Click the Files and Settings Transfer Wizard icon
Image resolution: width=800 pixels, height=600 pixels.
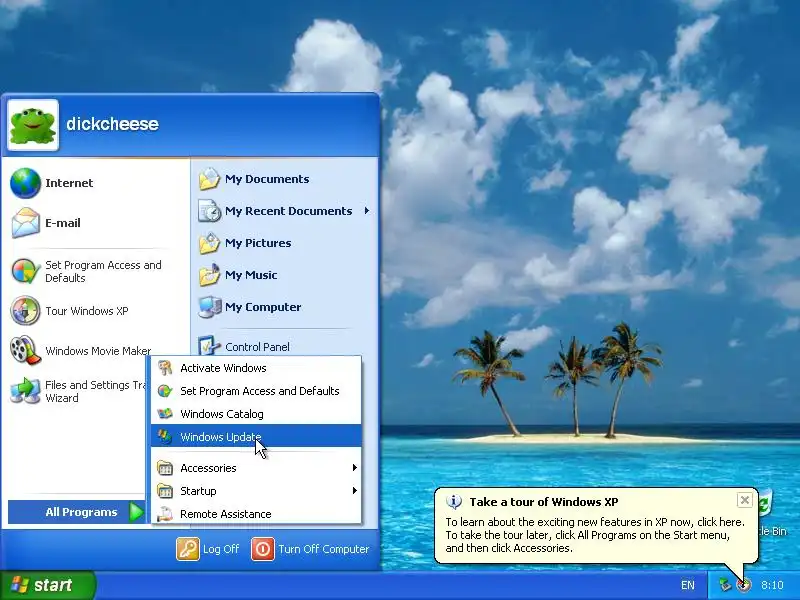coord(25,391)
